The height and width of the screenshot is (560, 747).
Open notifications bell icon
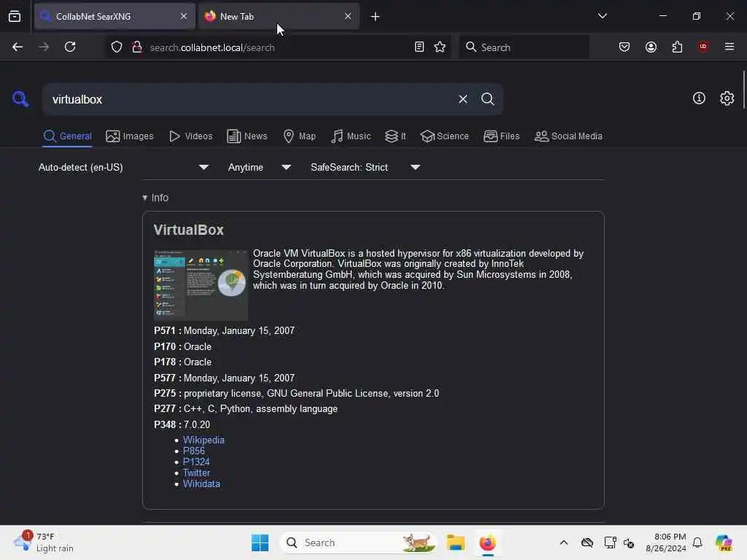coord(697,542)
